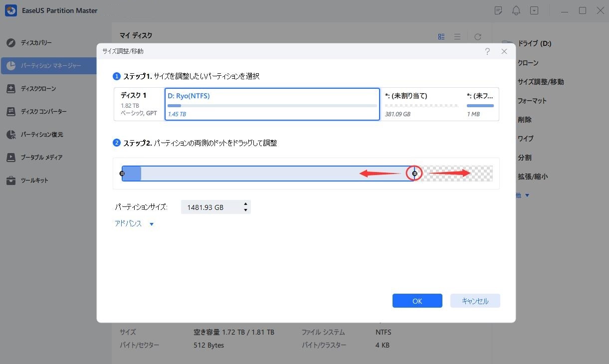The image size is (609, 364).
Task: Cancel the resize dialog with キャンセル
Action: 474,301
